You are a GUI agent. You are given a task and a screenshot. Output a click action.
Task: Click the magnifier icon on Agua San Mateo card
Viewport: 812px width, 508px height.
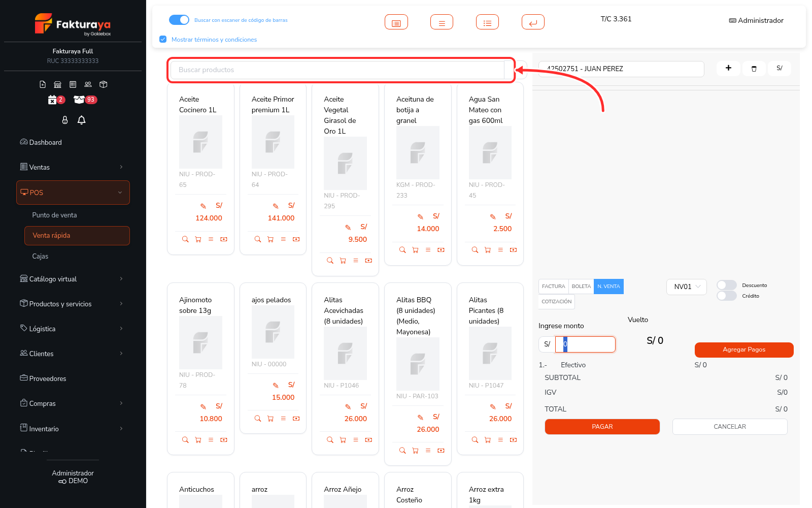(475, 250)
